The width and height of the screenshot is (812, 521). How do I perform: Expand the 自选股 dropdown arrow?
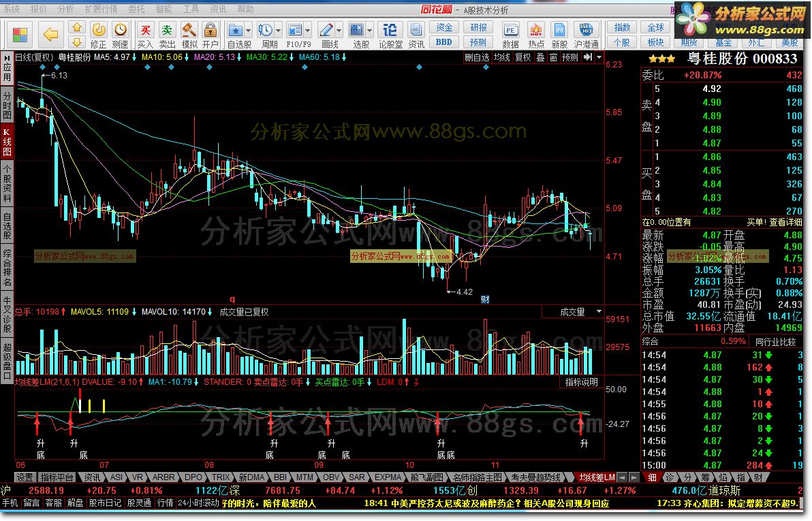(x=249, y=31)
